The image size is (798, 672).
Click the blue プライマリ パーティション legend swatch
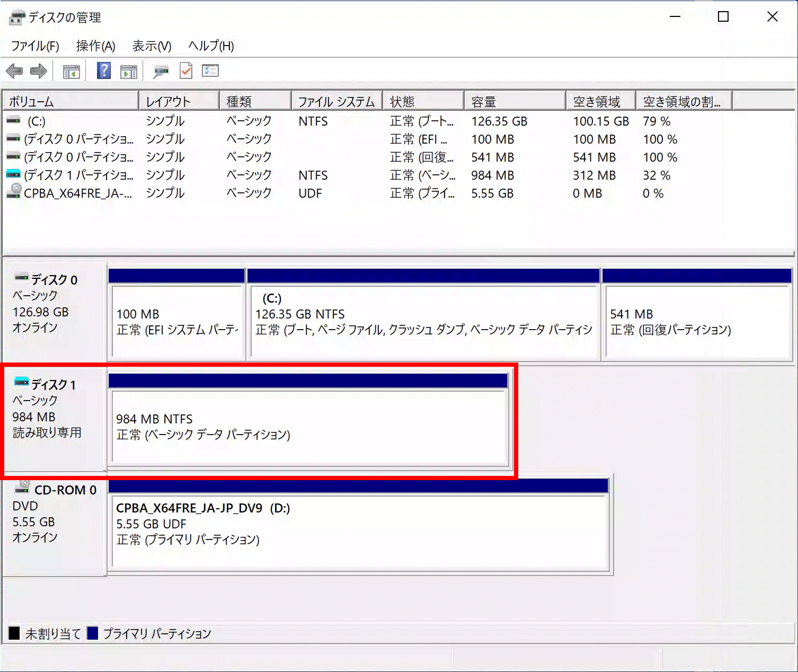pos(93,633)
